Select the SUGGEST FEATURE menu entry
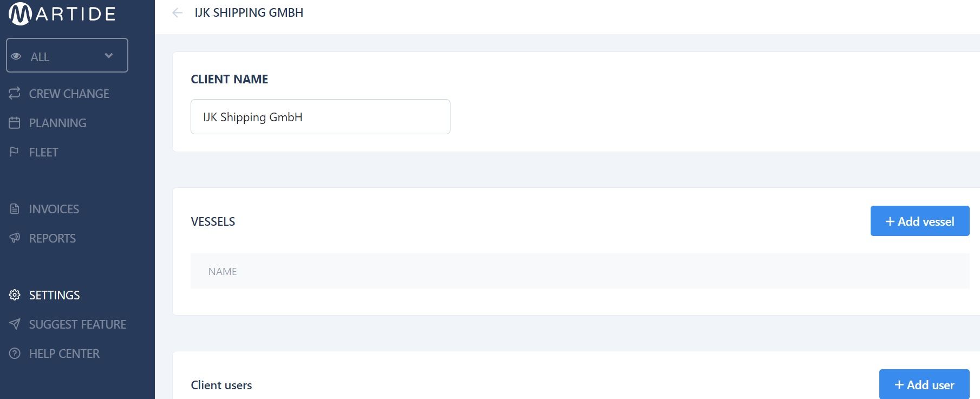This screenshot has height=399, width=980. pyautogui.click(x=77, y=324)
